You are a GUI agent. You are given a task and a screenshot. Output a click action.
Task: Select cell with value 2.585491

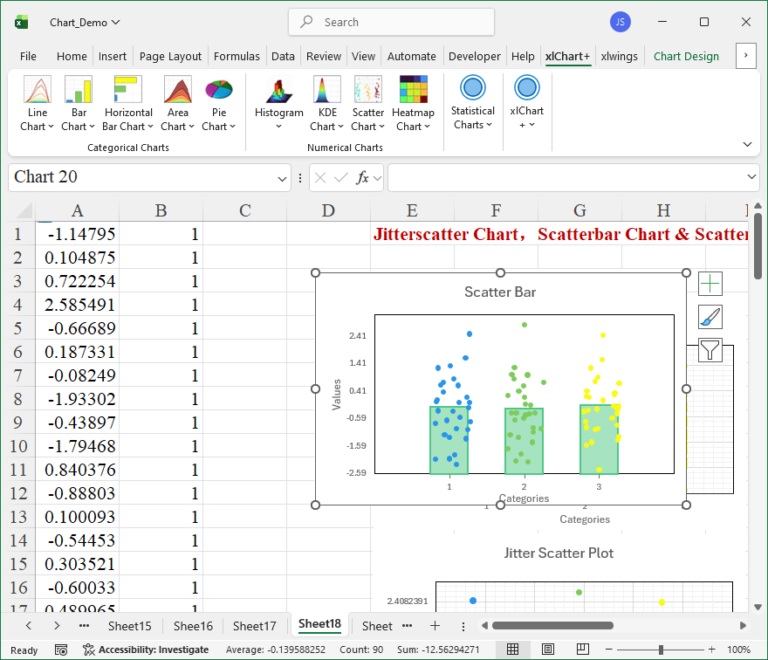77,305
